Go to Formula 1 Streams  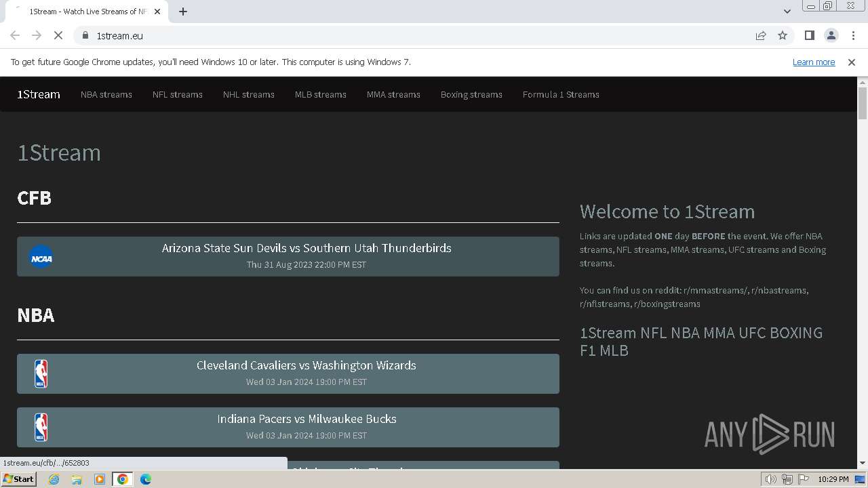coord(561,94)
